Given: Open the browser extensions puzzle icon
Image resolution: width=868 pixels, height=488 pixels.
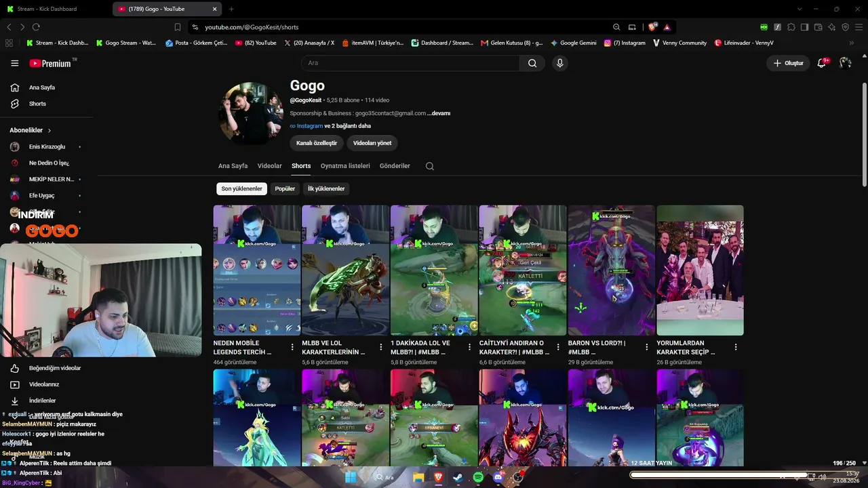Looking at the screenshot, I should (x=791, y=27).
